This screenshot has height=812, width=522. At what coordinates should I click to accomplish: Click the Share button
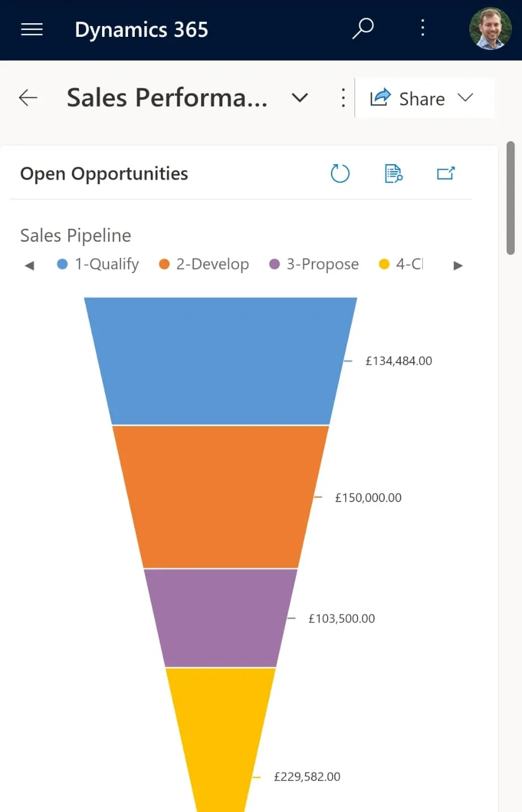408,98
